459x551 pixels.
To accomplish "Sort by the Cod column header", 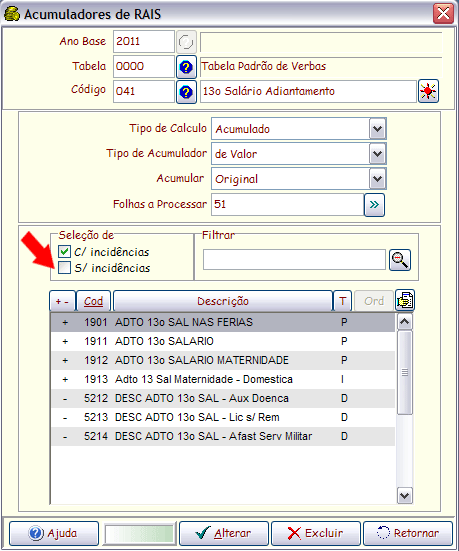I will click(93, 301).
